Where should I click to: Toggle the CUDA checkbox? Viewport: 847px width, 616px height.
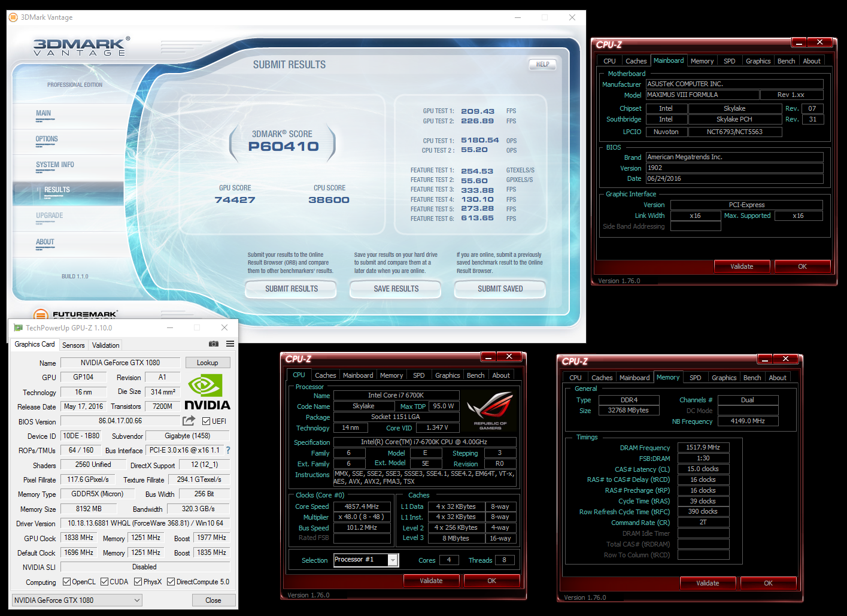coord(104,582)
